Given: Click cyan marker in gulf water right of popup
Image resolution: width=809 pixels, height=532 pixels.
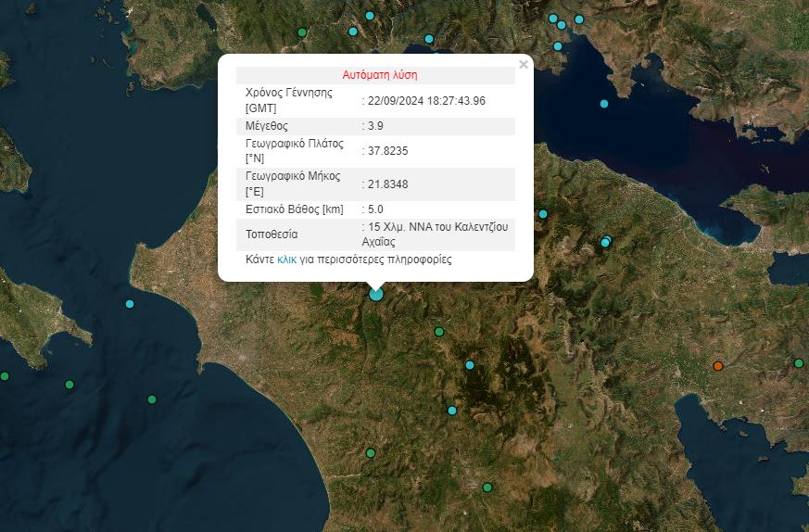Looking at the screenshot, I should [x=604, y=104].
